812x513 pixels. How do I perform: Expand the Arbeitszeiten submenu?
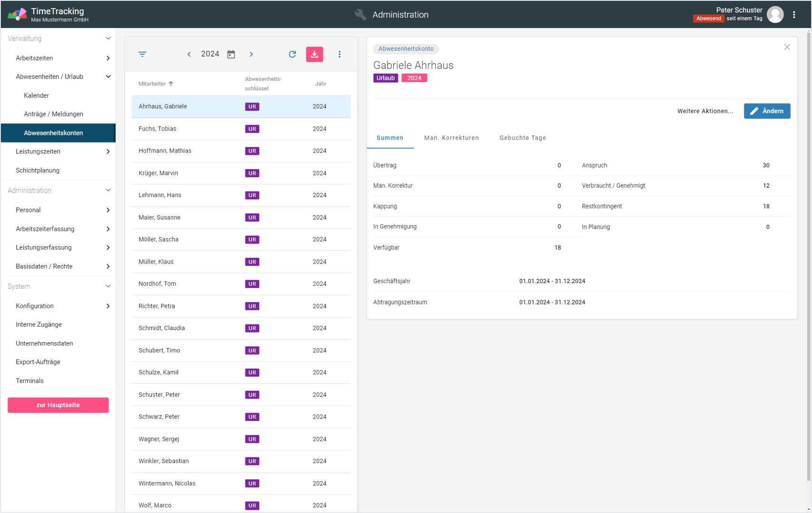(x=108, y=58)
